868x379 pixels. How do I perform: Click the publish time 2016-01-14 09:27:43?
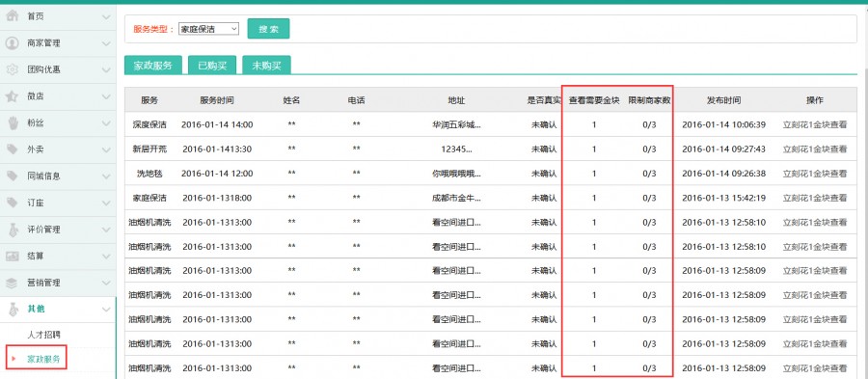pyautogui.click(x=723, y=149)
